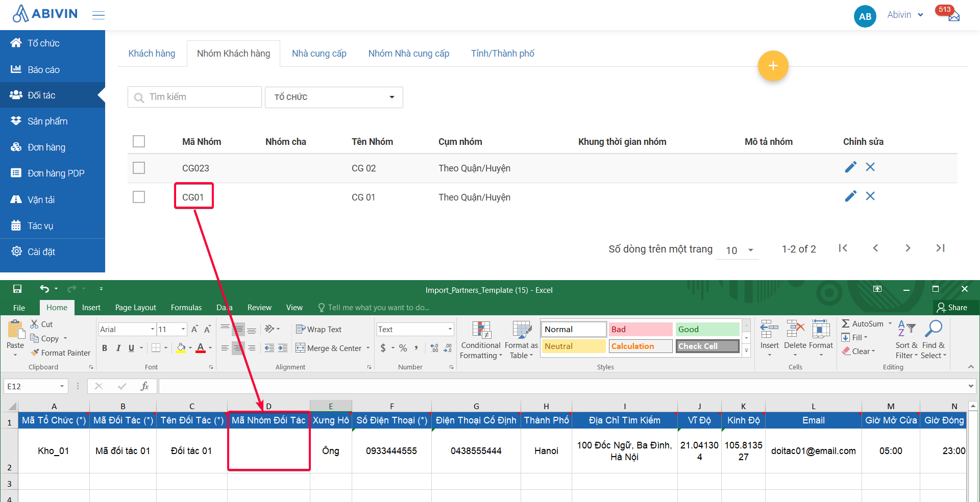
Task: Open Cài đặt settings in sidebar
Action: pyautogui.click(x=53, y=252)
